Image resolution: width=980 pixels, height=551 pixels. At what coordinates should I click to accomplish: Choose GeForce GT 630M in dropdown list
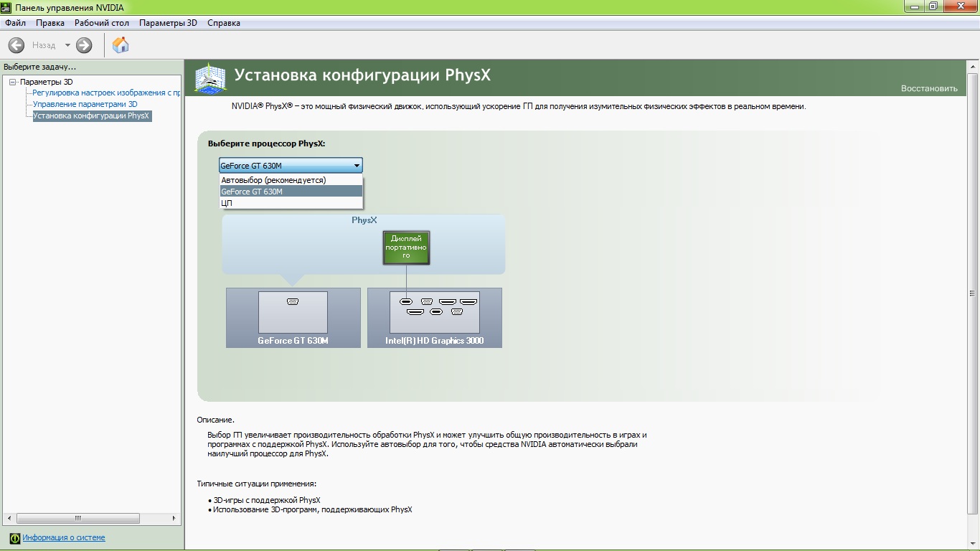coord(291,192)
